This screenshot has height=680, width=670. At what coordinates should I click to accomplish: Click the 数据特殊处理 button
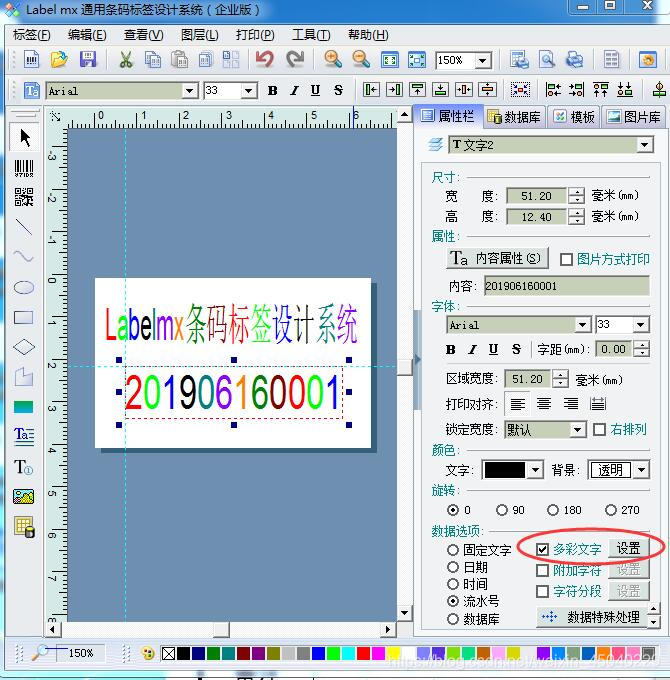tap(592, 617)
